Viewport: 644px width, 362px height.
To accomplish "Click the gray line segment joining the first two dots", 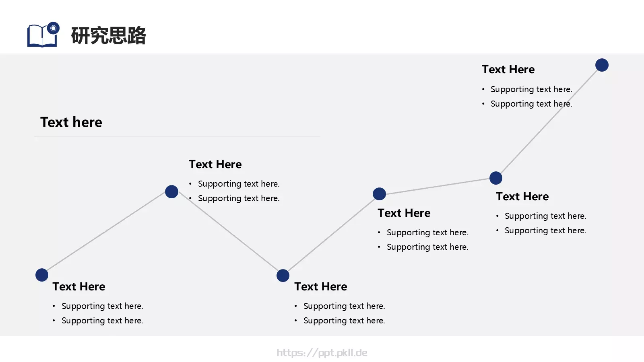I will click(x=107, y=233).
